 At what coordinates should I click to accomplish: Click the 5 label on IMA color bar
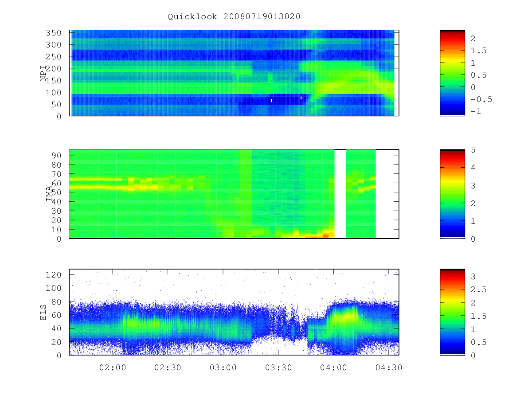click(473, 150)
